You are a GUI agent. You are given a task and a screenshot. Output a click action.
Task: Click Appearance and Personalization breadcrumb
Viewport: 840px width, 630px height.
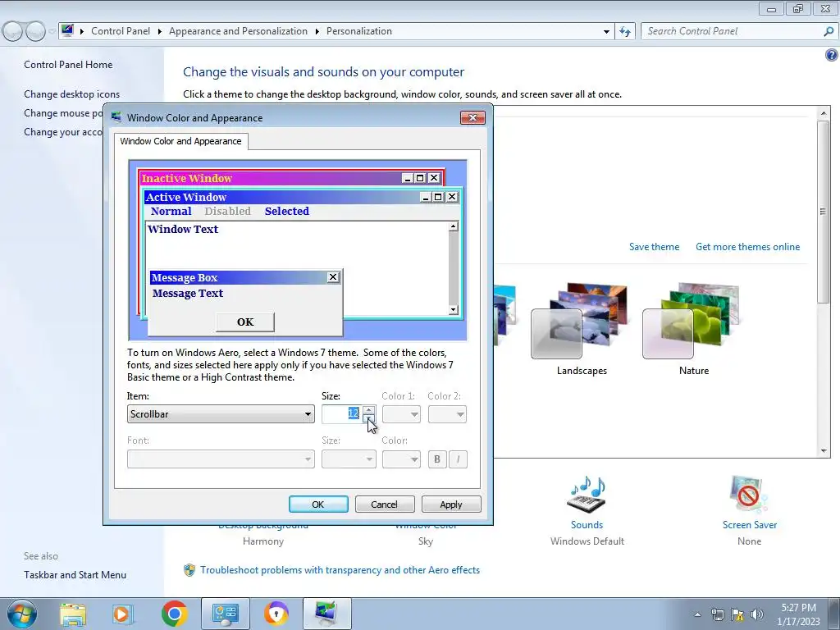click(239, 31)
